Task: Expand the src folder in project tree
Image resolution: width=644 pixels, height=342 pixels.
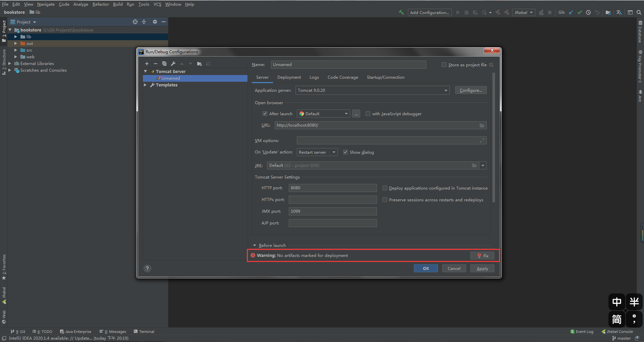Action: (x=16, y=50)
